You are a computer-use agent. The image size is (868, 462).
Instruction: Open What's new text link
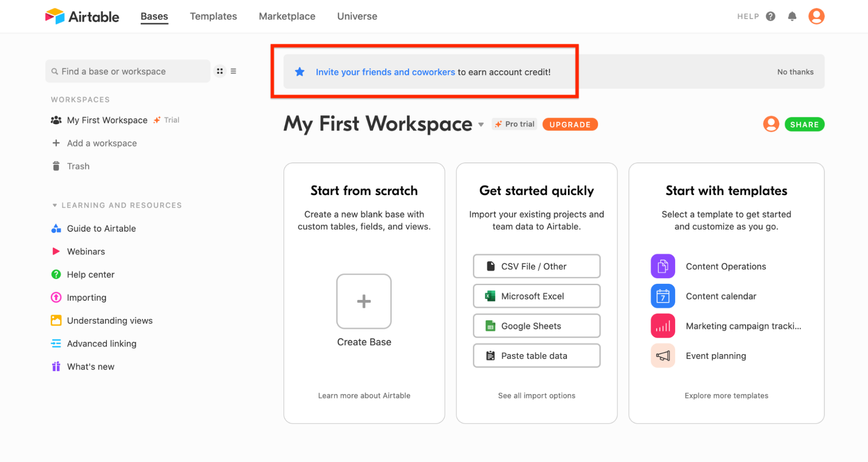click(x=91, y=366)
